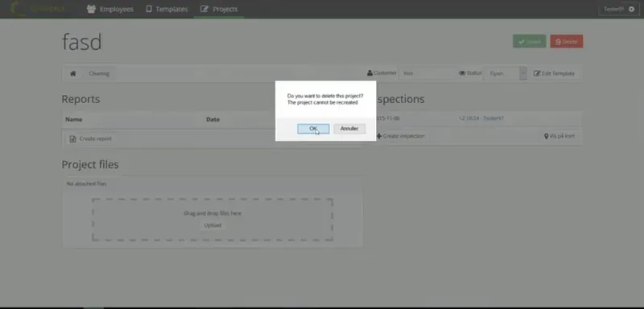
Task: Open the Projects tab
Action: click(x=219, y=9)
